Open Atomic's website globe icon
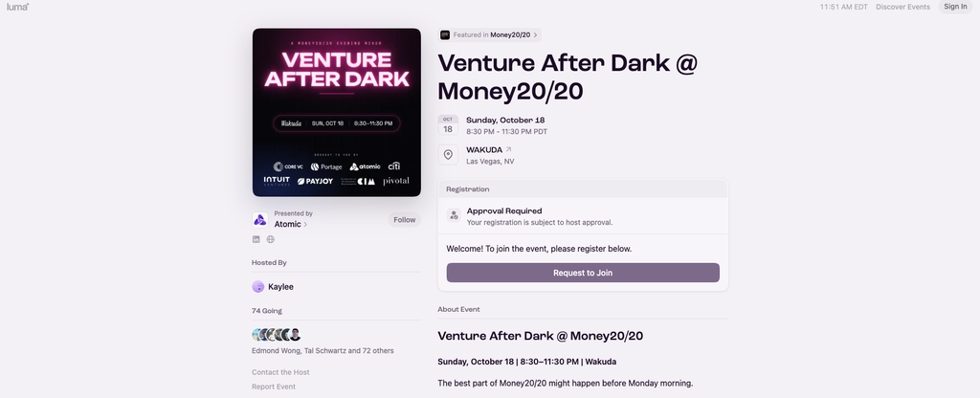The width and height of the screenshot is (980, 398). [271, 239]
